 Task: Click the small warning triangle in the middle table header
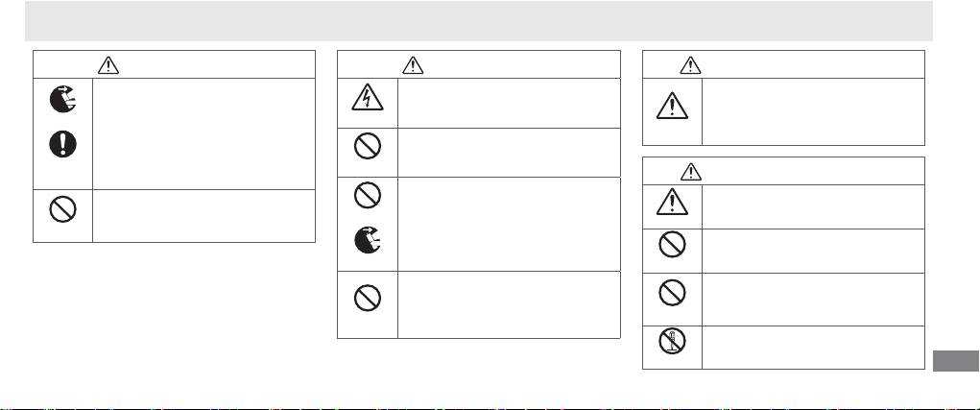pyautogui.click(x=413, y=64)
